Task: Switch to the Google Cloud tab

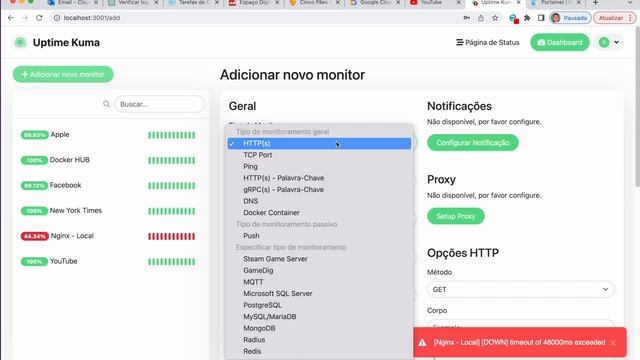Action: 376,3
